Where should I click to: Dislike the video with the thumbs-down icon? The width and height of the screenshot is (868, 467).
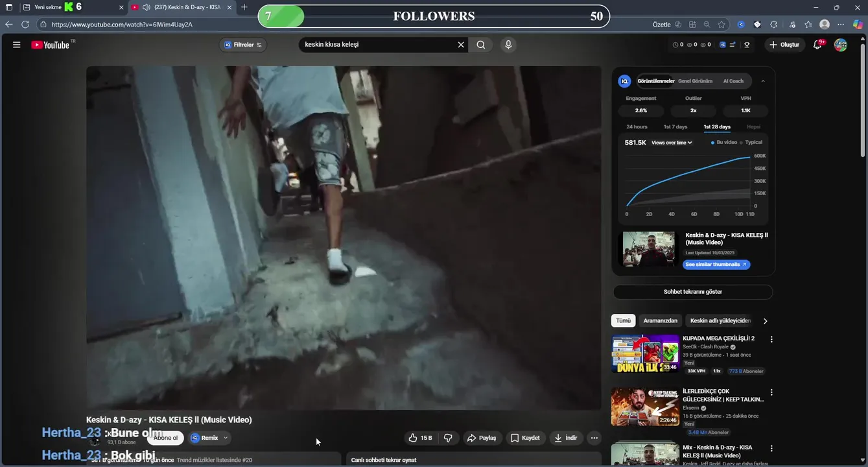(448, 438)
